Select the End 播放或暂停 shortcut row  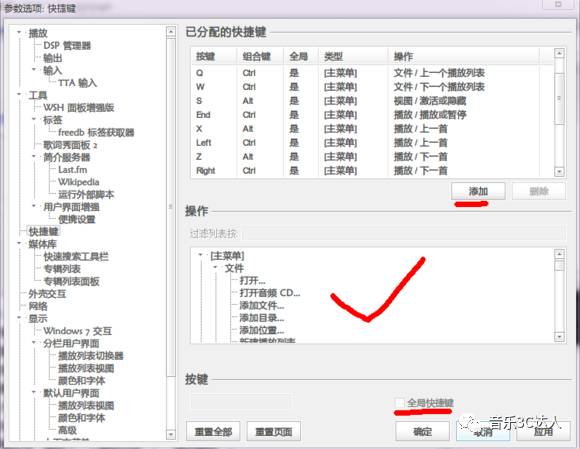pos(372,115)
